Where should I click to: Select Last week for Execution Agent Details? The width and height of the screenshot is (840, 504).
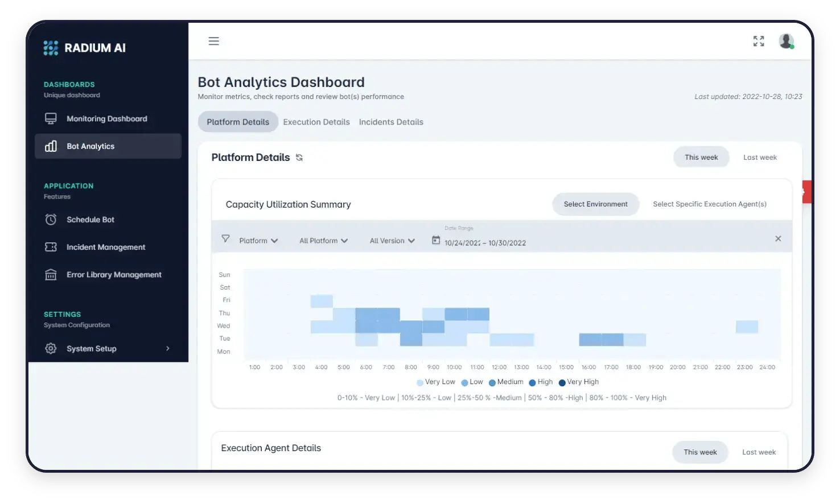point(759,452)
